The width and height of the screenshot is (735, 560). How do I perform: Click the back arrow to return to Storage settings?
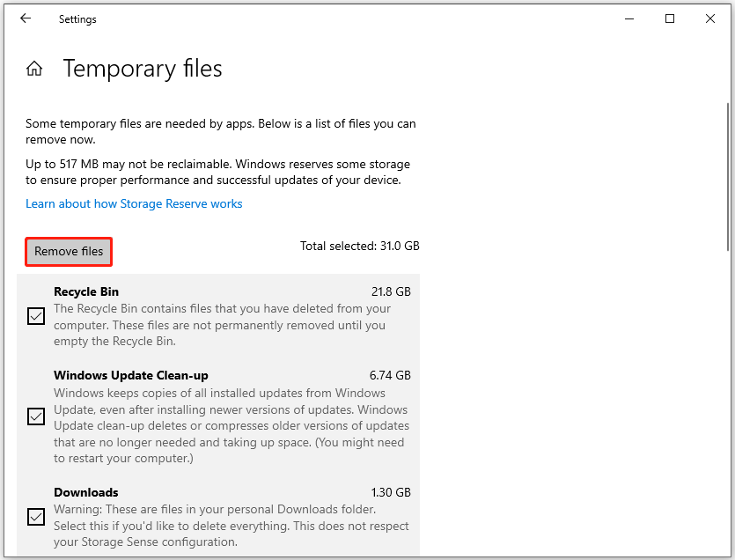click(x=25, y=18)
